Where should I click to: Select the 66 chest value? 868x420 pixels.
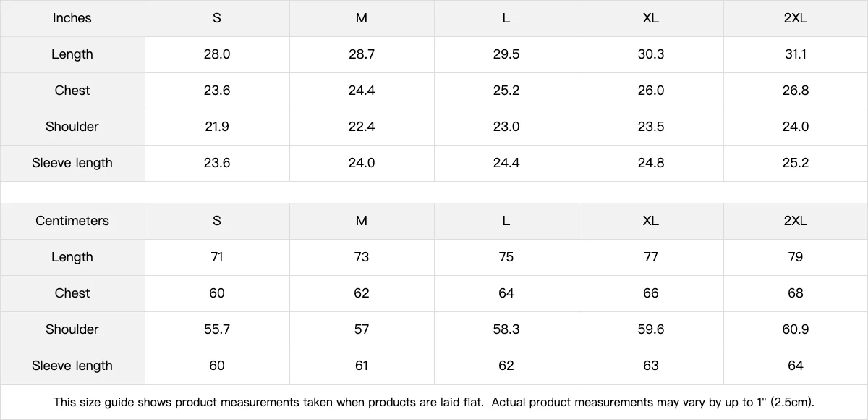pyautogui.click(x=650, y=293)
